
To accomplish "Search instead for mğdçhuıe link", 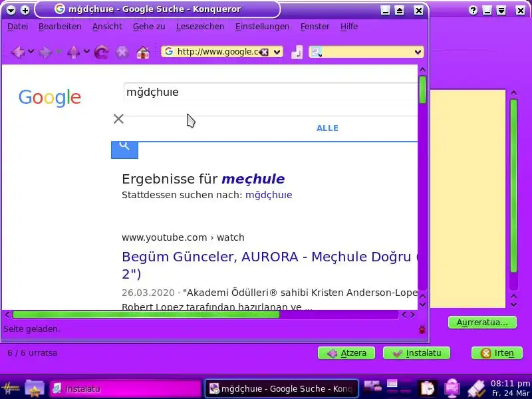I will pos(269,195).
